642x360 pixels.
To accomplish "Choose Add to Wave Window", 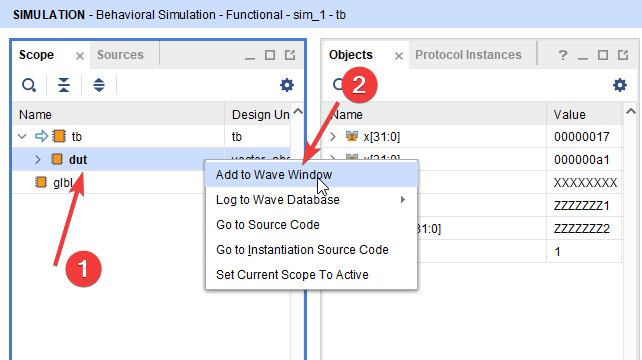I will pos(312,174).
